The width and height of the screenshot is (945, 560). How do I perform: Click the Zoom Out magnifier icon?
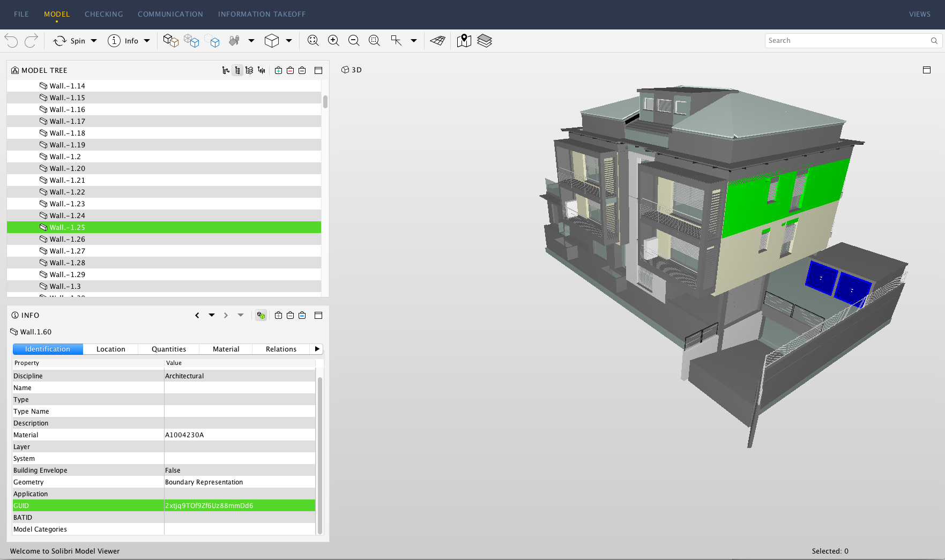(354, 40)
